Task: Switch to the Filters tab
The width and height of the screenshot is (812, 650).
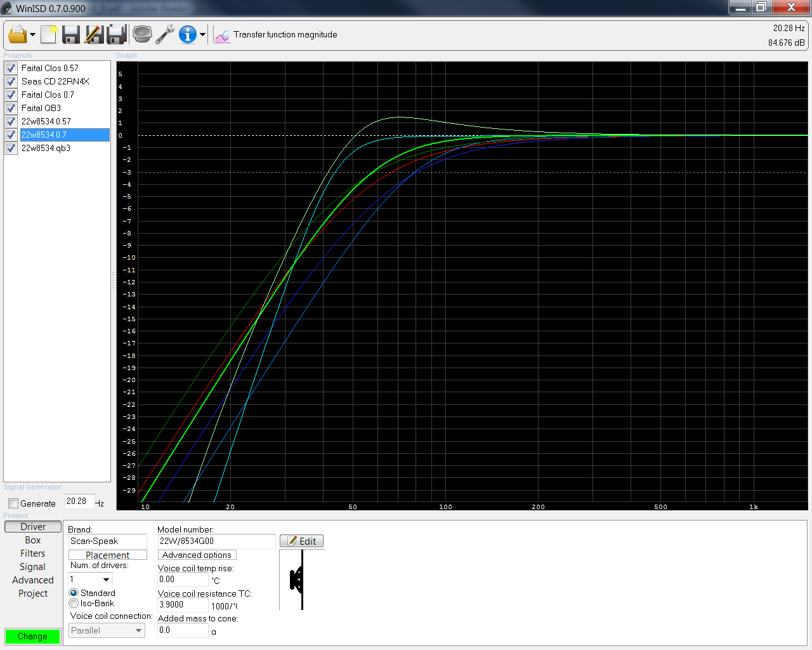Action: click(33, 554)
